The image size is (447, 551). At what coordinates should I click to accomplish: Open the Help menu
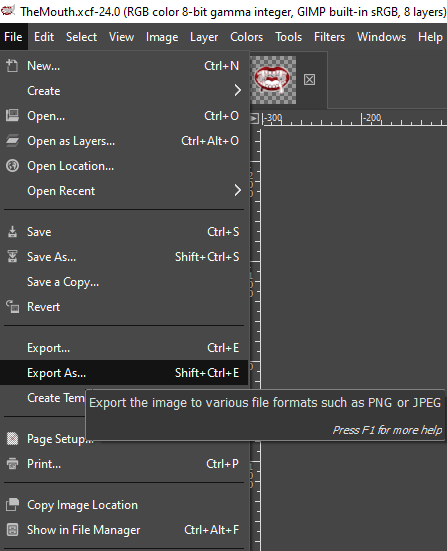click(430, 37)
